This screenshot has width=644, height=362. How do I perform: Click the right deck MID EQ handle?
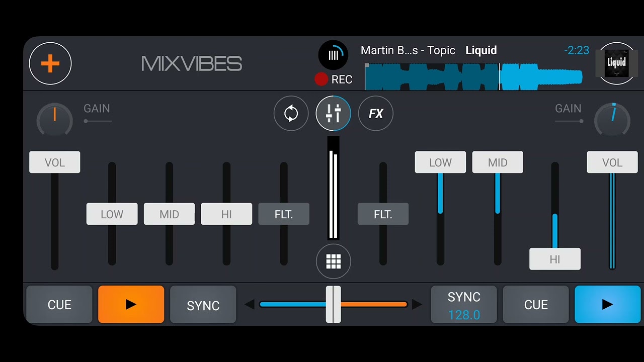pyautogui.click(x=498, y=162)
